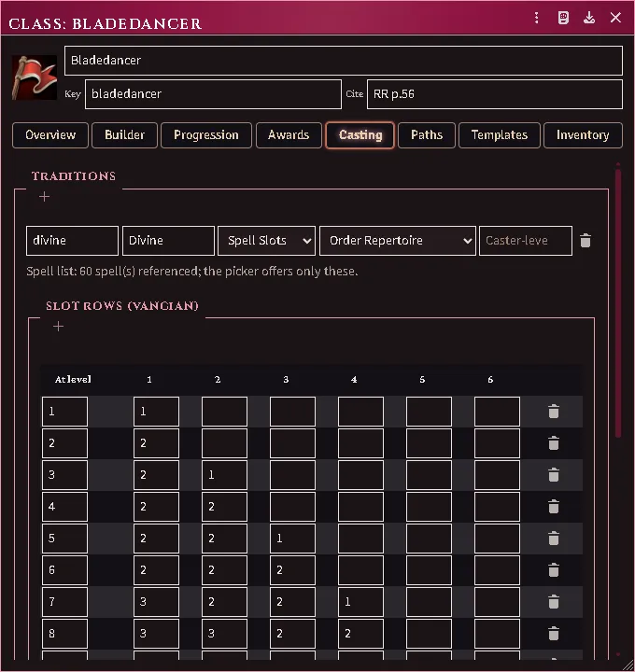Viewport: 635px width, 672px height.
Task: Click the vertical scrollbar thumb
Action: [x=618, y=303]
